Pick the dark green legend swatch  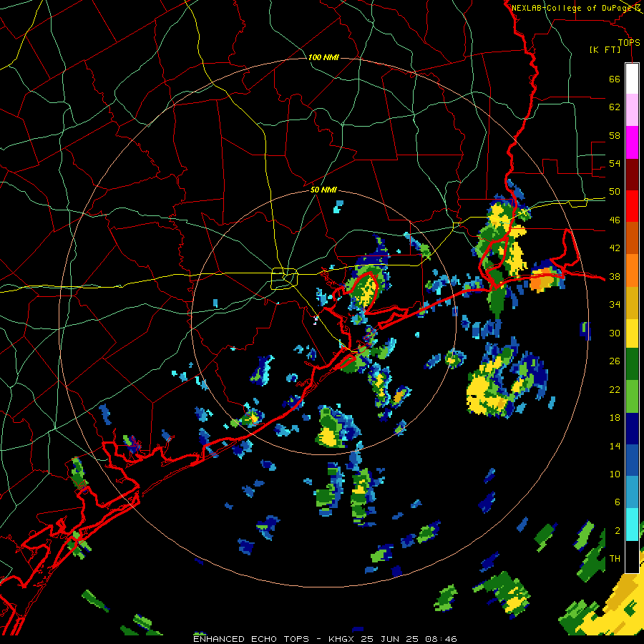click(632, 364)
